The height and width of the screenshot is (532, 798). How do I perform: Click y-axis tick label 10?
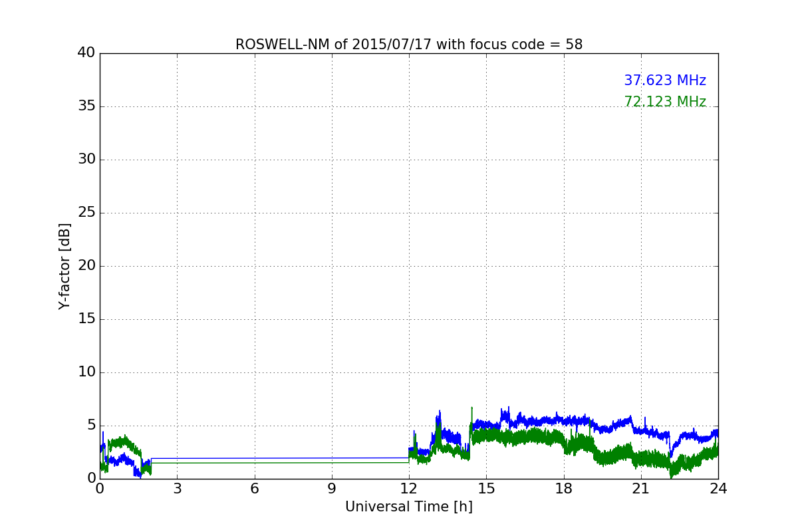(86, 372)
